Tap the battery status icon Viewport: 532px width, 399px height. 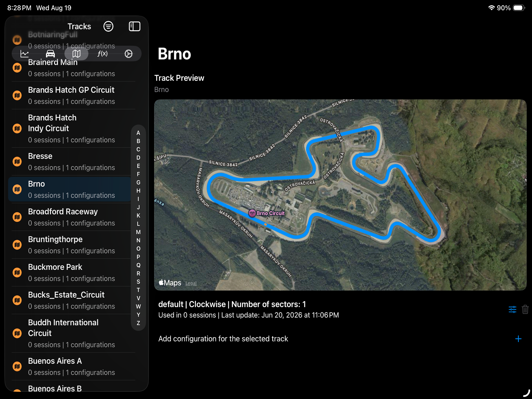519,8
